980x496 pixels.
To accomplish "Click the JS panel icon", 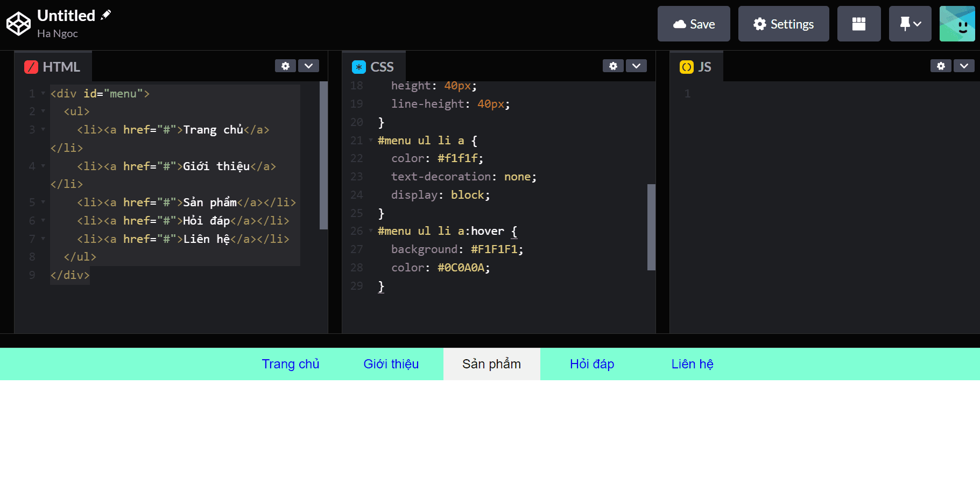I will click(x=687, y=66).
